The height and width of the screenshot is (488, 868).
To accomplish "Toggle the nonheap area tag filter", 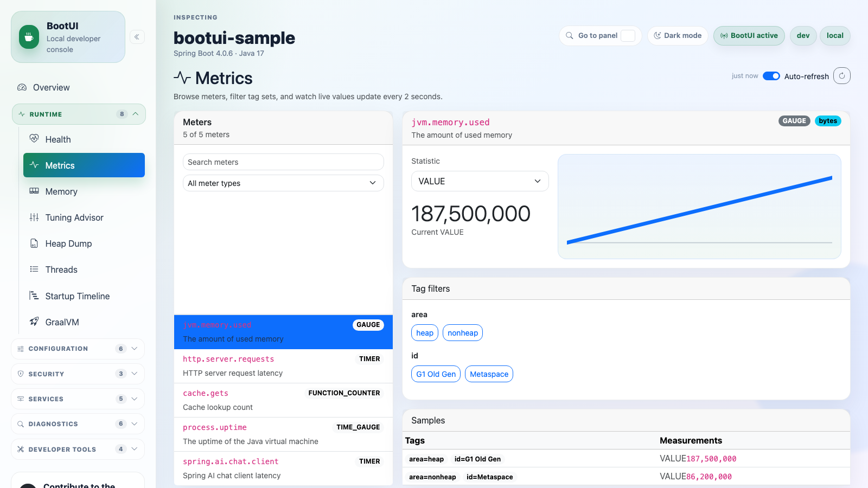I will [x=463, y=333].
